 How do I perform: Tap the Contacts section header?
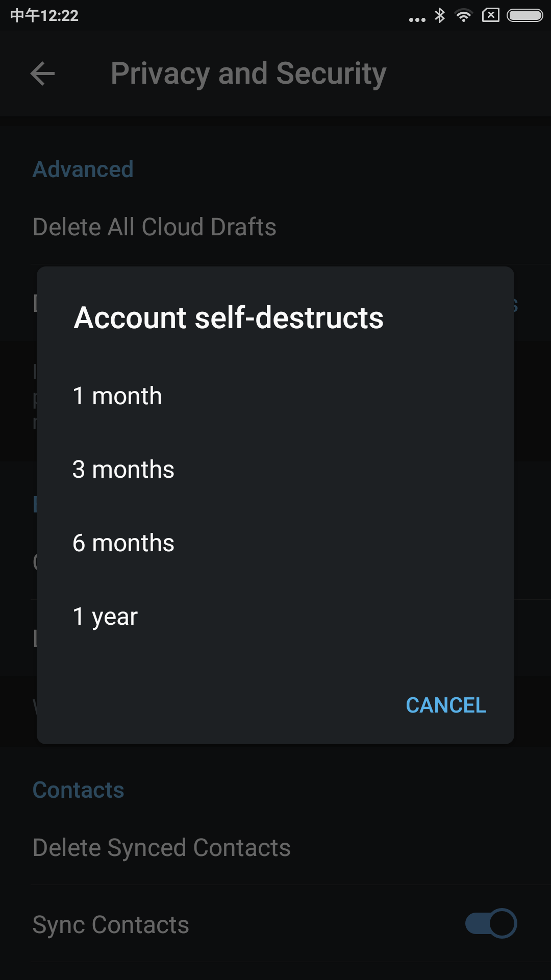pyautogui.click(x=79, y=790)
